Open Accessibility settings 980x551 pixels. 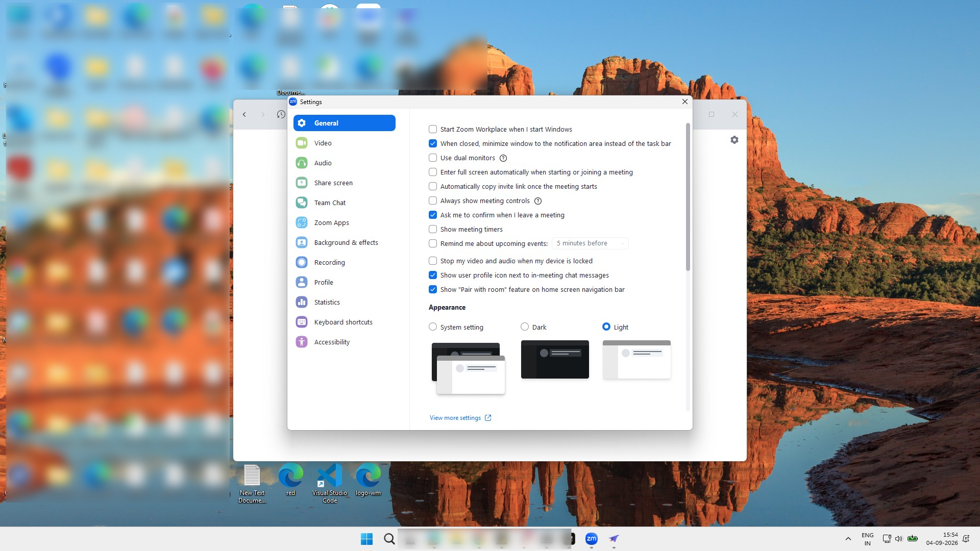pyautogui.click(x=345, y=342)
